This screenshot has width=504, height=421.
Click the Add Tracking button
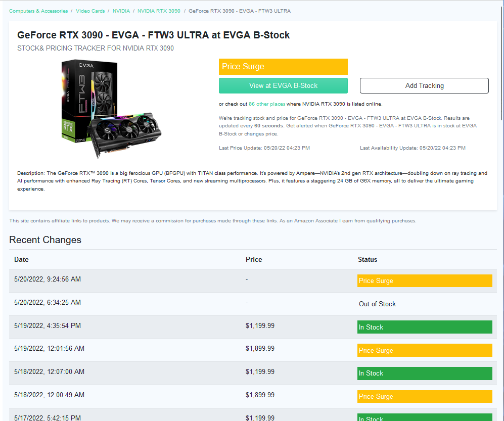click(x=424, y=86)
